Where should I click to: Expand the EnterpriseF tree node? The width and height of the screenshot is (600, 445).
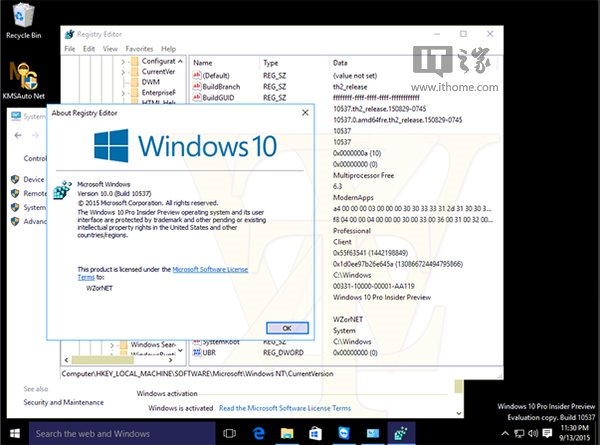point(123,93)
